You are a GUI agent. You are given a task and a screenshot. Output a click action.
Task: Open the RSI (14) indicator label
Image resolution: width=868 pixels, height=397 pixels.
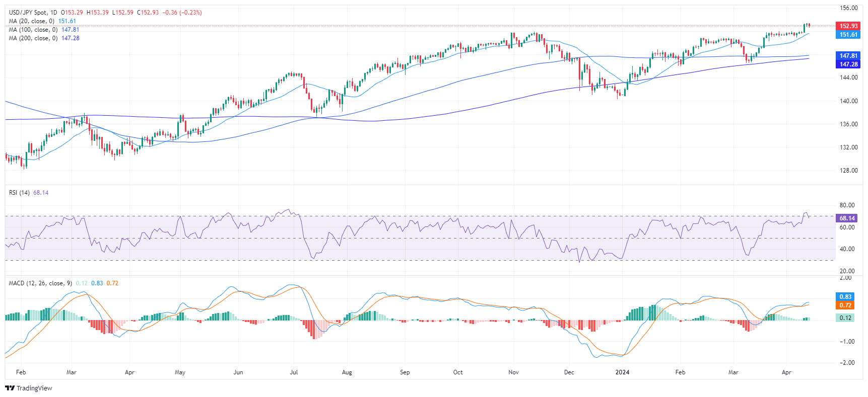(x=19, y=193)
